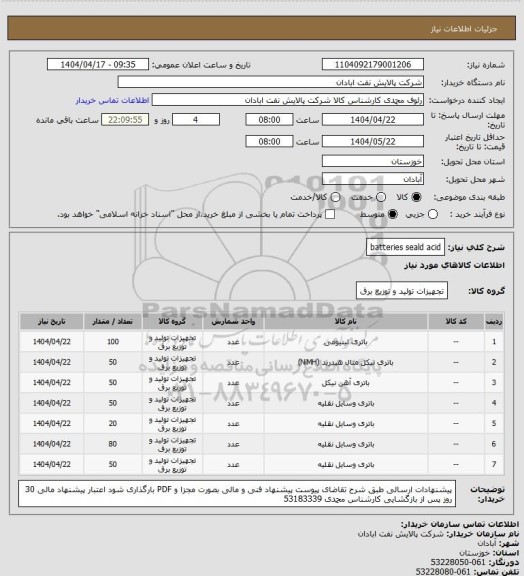This screenshot has width=524, height=576.
Task: Toggle the Islamic treasury payment checkbox
Action: [x=330, y=214]
